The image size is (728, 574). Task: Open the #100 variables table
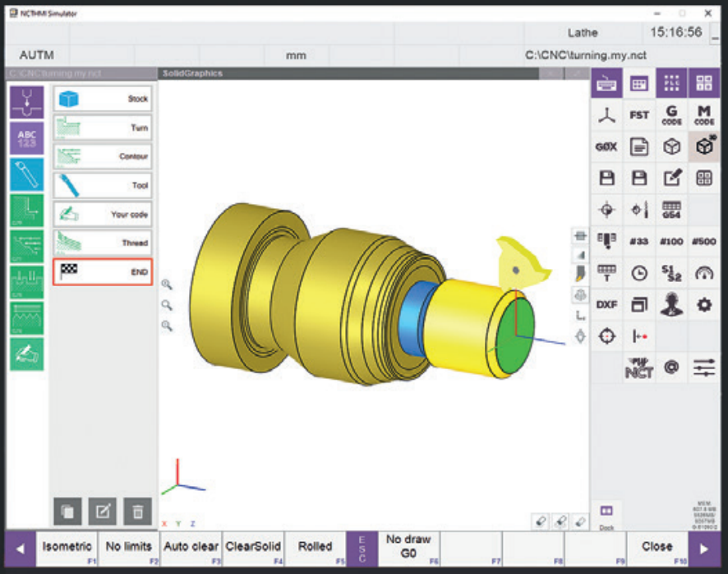coord(672,241)
